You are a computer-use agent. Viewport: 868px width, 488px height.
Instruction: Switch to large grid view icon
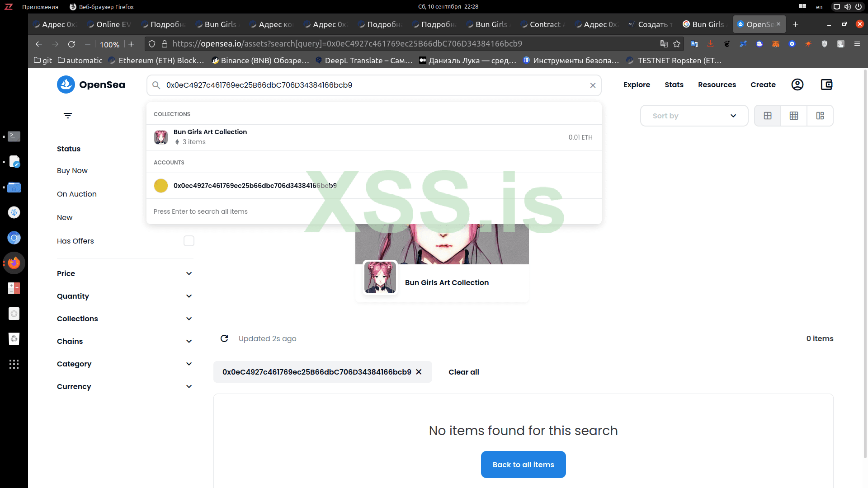[768, 116]
